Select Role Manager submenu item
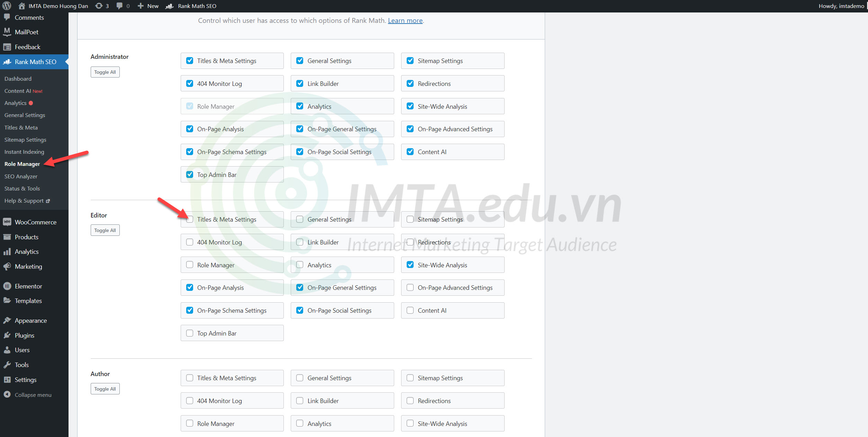This screenshot has width=868, height=437. click(22, 164)
